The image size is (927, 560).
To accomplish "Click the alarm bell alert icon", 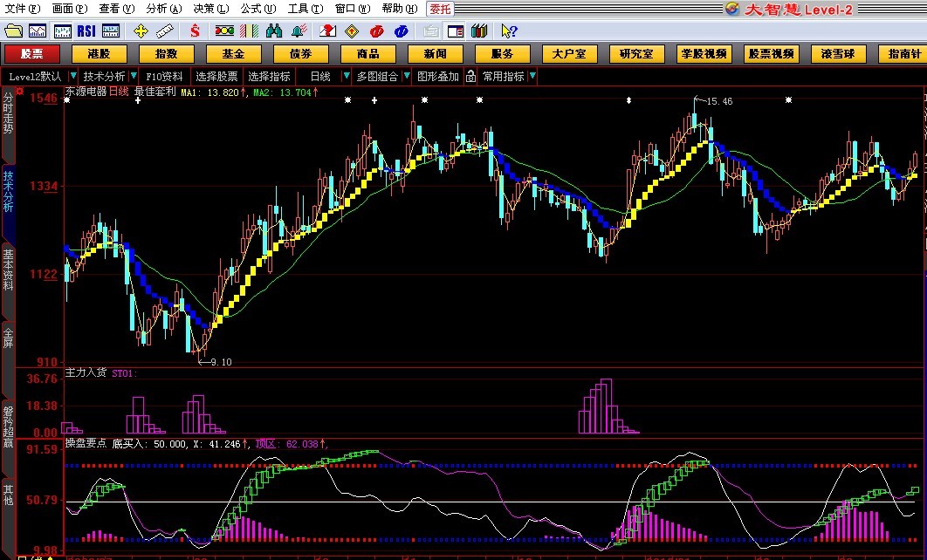I will [x=299, y=31].
